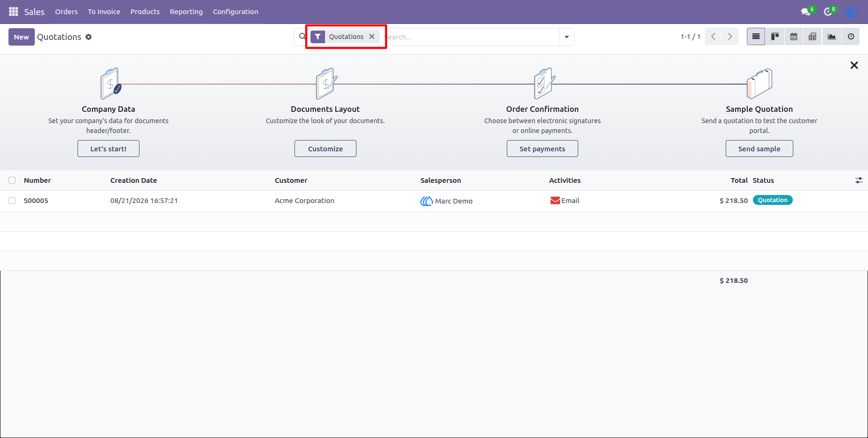The width and height of the screenshot is (868, 438).
Task: Click the Send sample button
Action: click(759, 149)
